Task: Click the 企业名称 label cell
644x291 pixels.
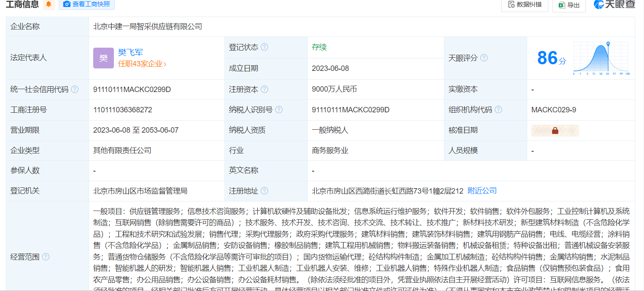Action: 47,27
